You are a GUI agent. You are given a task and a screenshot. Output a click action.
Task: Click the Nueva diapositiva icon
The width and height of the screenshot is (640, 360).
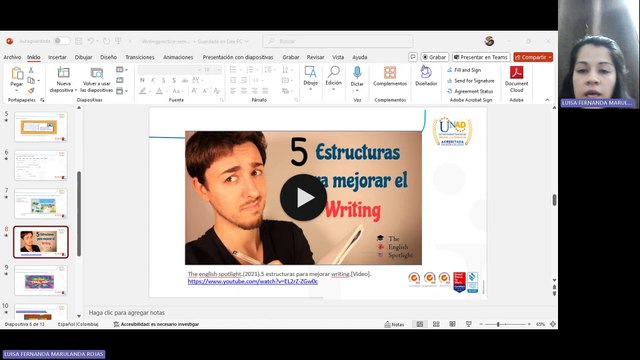tap(63, 73)
